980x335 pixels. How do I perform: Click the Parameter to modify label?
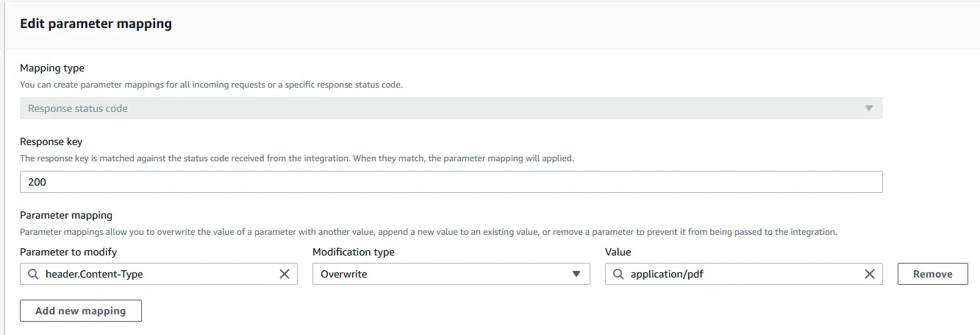coord(68,252)
